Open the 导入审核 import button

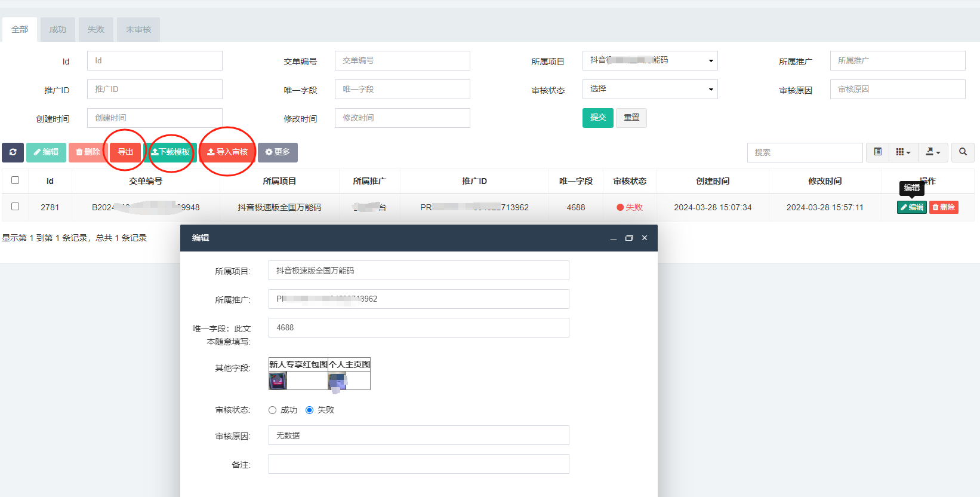tap(227, 152)
